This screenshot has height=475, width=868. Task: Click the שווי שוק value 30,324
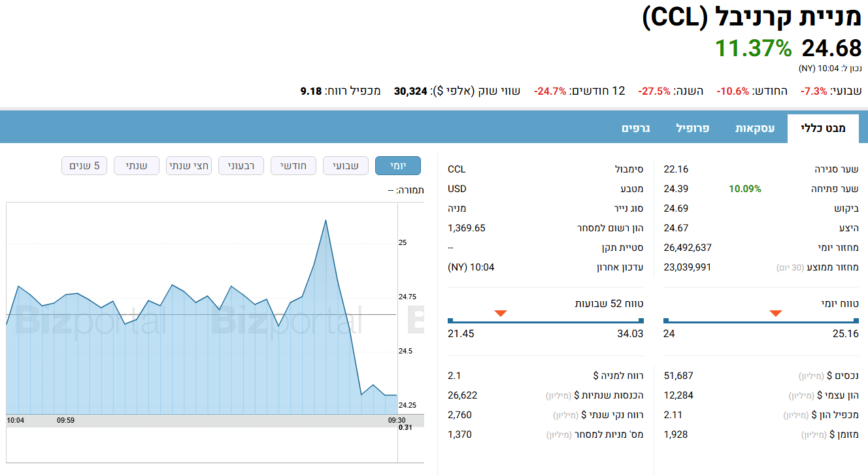tap(411, 91)
